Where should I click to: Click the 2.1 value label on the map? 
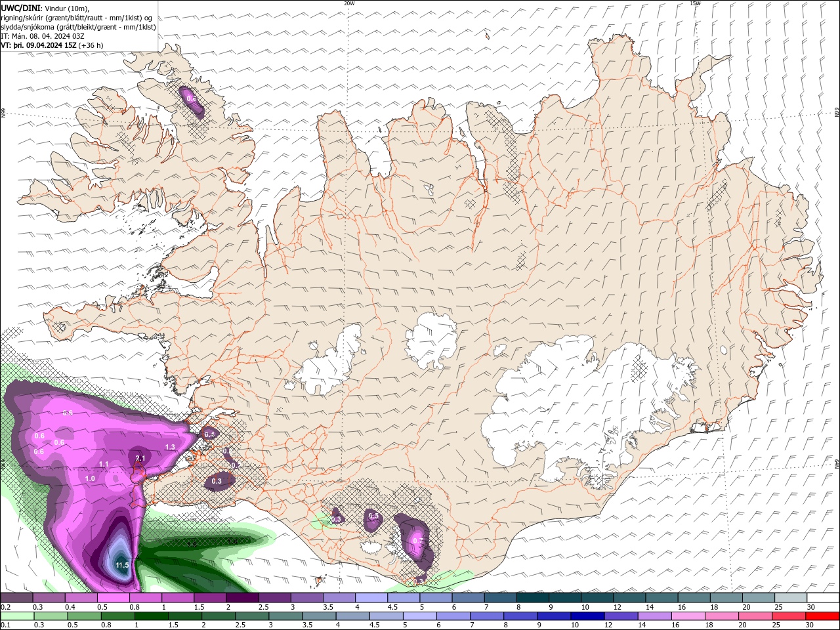pyautogui.click(x=140, y=458)
